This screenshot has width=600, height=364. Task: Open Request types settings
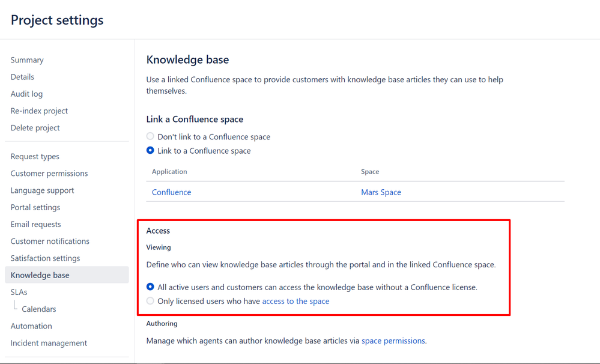point(35,157)
